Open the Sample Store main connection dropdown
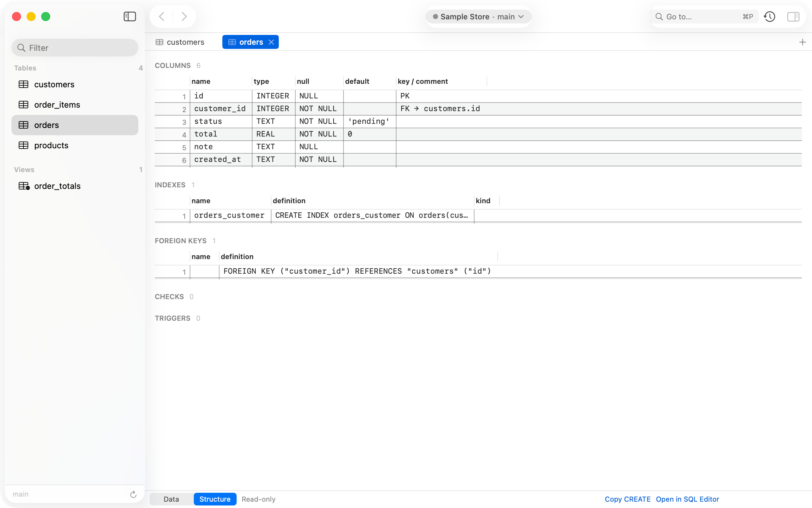812x508 pixels. 478,17
